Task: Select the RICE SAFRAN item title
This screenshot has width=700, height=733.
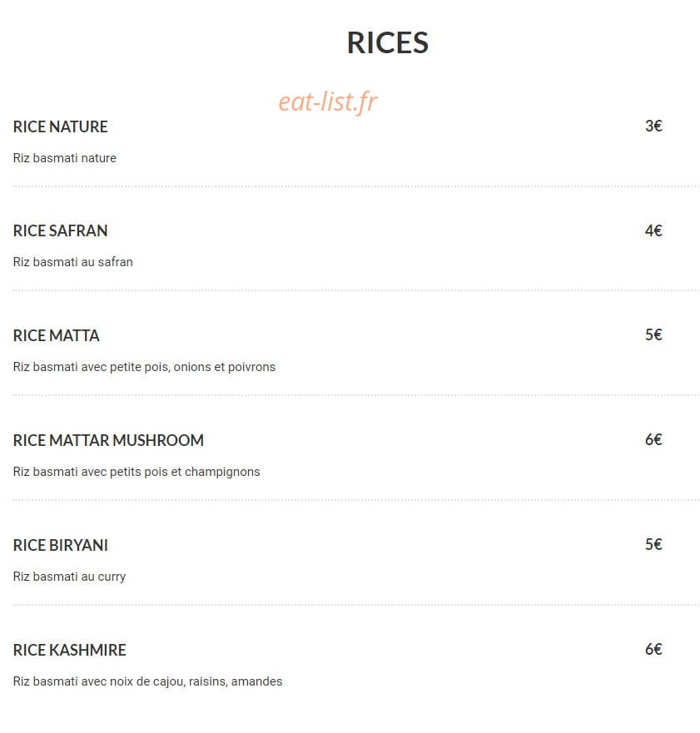Action: coord(60,231)
